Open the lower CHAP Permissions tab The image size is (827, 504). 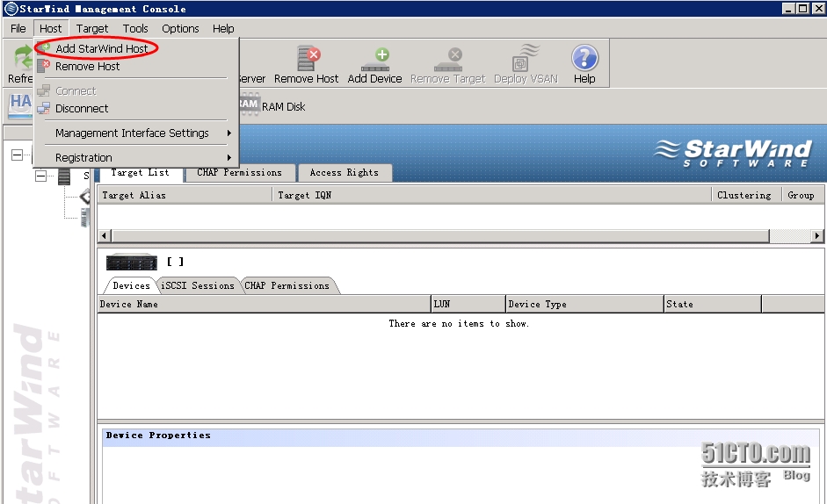(287, 285)
